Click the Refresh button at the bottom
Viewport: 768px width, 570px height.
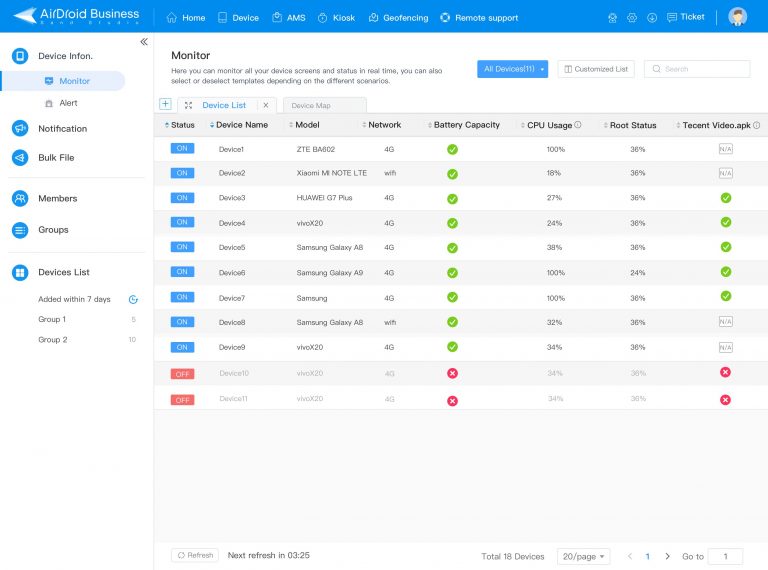(x=194, y=555)
